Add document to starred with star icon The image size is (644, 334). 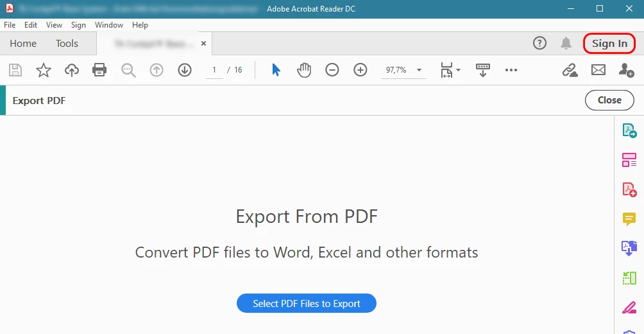click(x=44, y=70)
